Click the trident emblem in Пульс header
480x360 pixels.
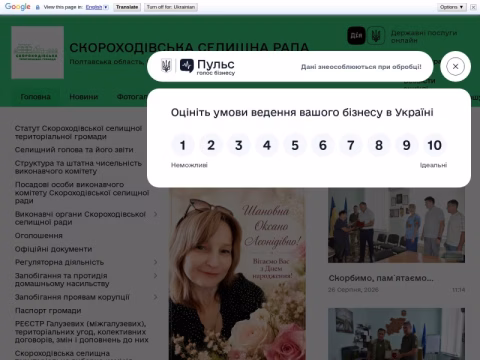click(x=166, y=66)
